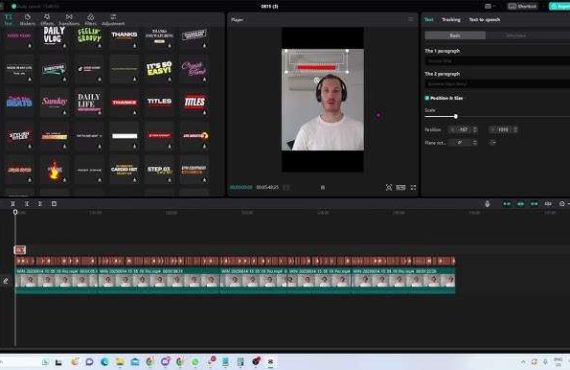Click the microphone record icon

coord(487,204)
